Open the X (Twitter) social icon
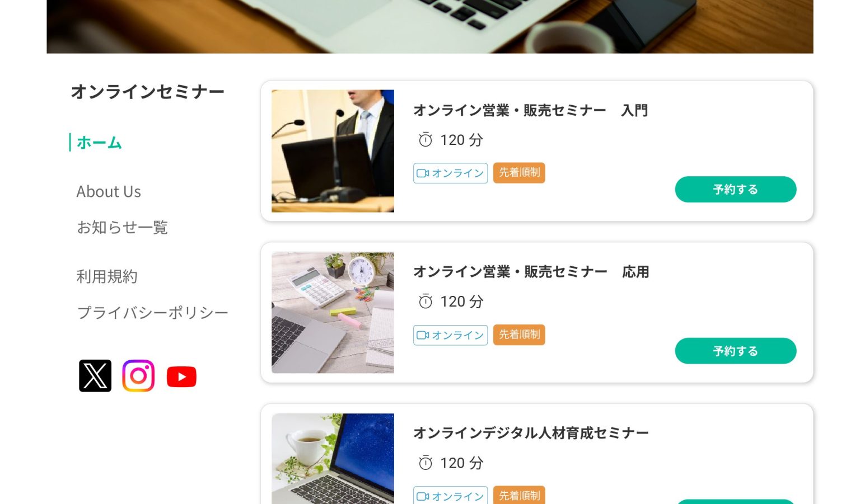This screenshot has width=860, height=504. pos(95,376)
